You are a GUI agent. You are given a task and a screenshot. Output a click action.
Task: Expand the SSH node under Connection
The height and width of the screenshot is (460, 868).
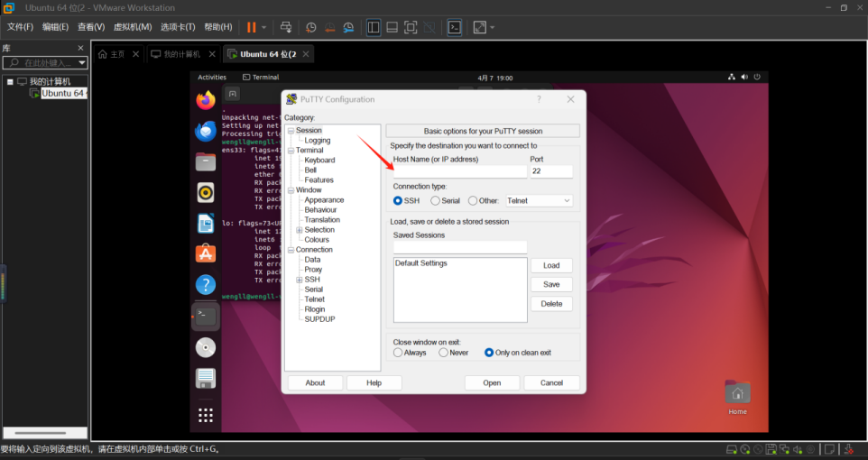(300, 281)
